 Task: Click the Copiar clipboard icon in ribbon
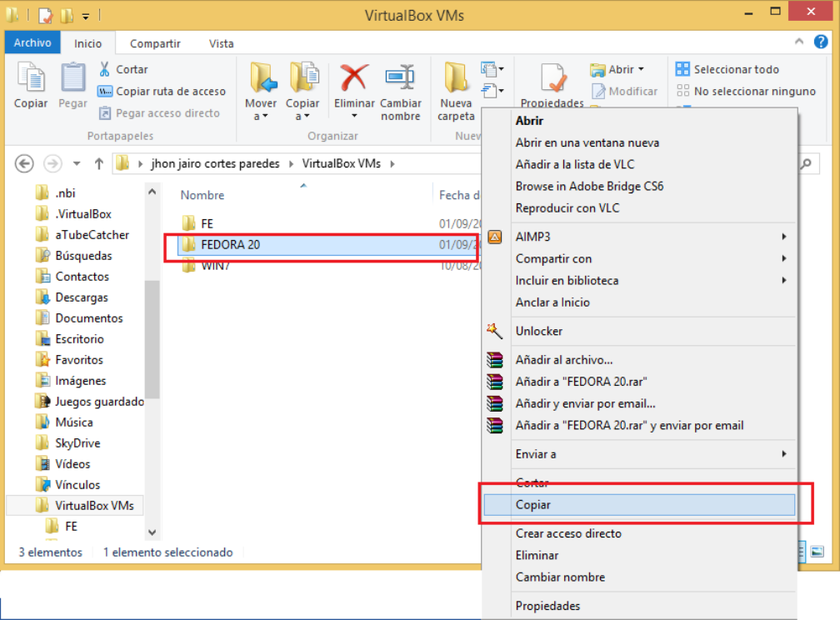(x=31, y=78)
